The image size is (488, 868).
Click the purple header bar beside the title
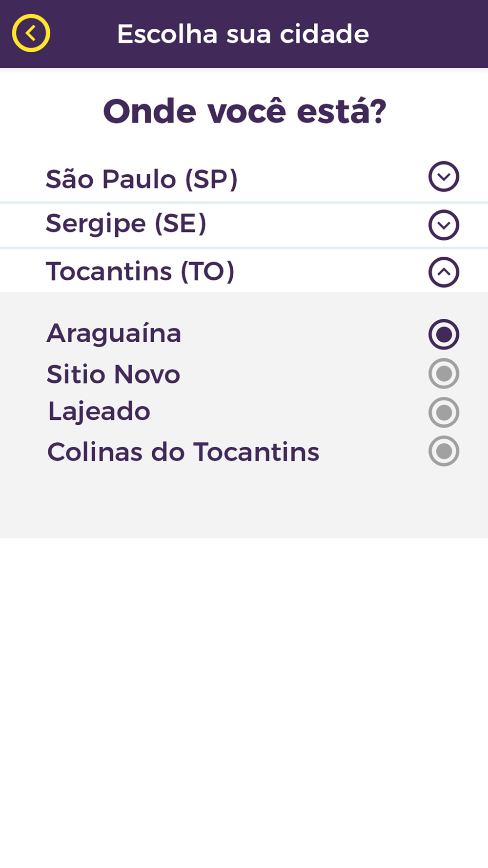(429, 34)
